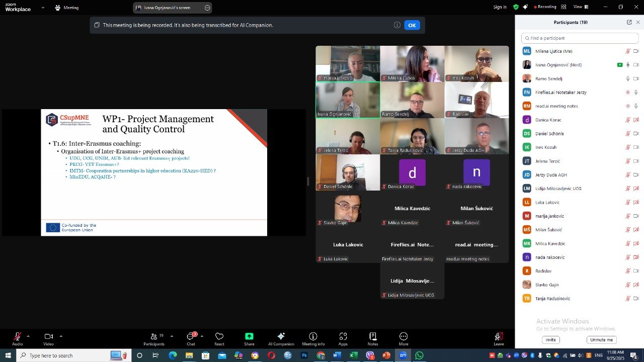The height and width of the screenshot is (362, 644).
Task: Open Chat from the meeting toolbar
Action: coord(191,339)
